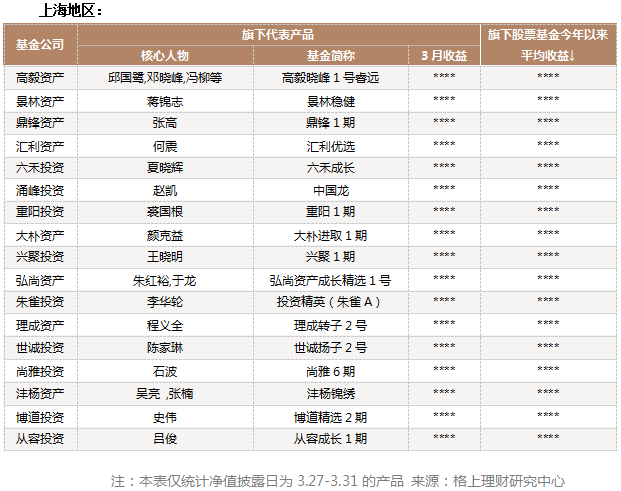Click the footnote source 格上理财研究中心
This screenshot has width=621, height=491.
click(509, 481)
